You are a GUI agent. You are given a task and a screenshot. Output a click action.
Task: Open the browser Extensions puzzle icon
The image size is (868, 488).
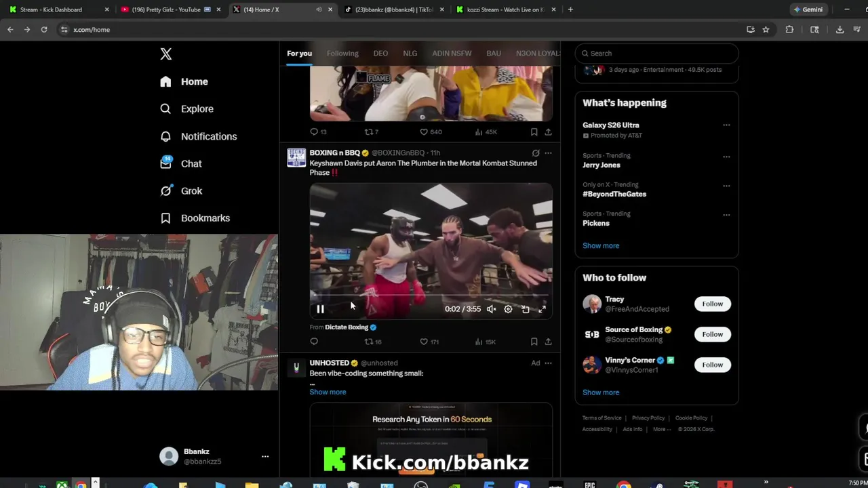pos(789,30)
